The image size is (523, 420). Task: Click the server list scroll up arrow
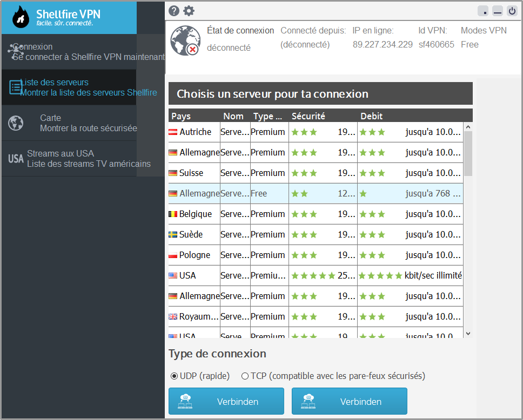(468, 127)
